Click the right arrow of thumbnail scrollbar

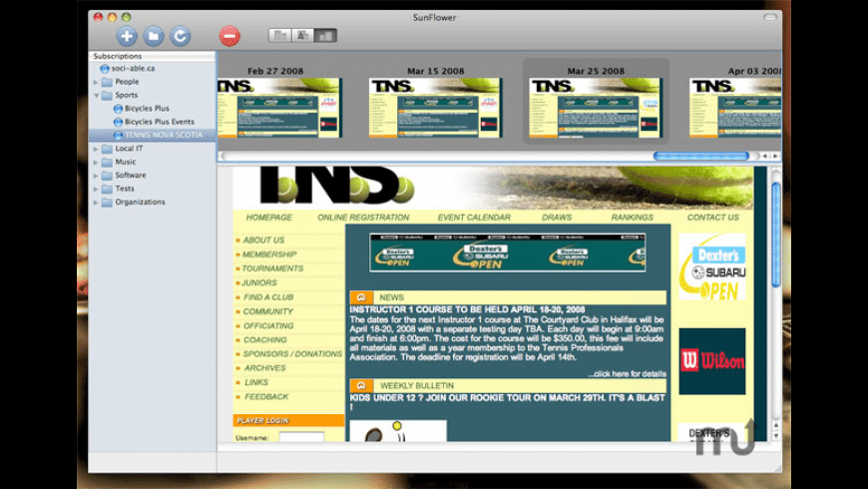[x=775, y=156]
